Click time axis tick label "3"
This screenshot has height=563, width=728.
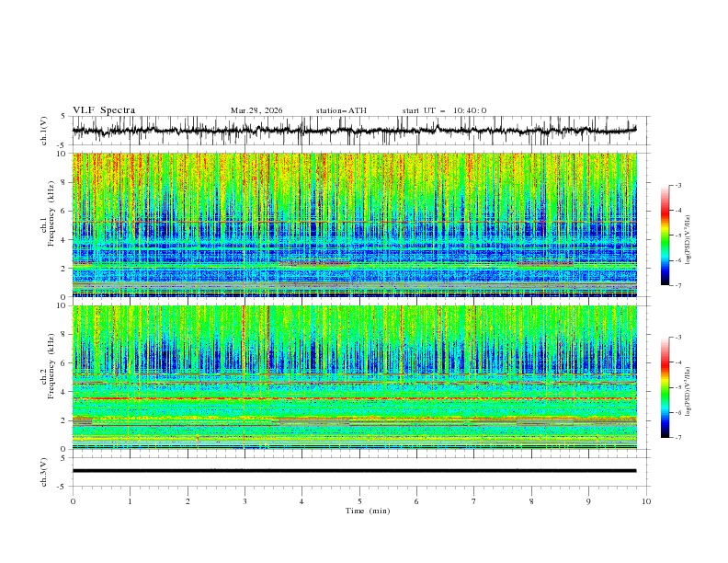click(245, 501)
